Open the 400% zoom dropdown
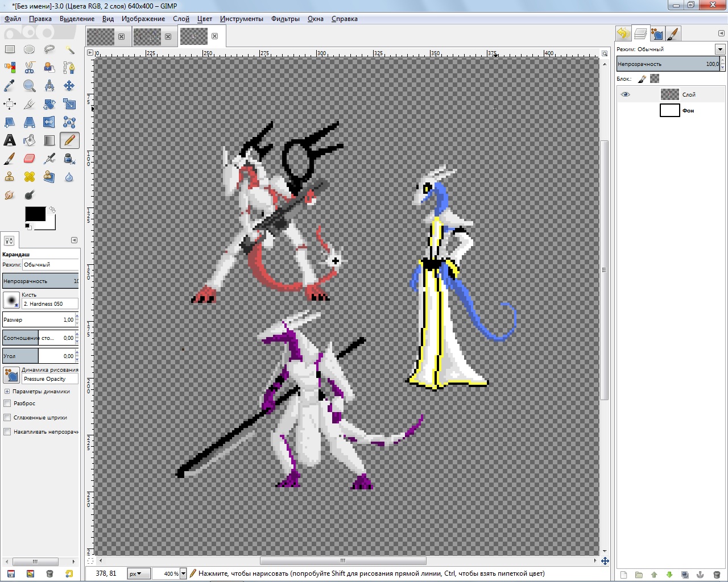728x582 pixels. [183, 573]
